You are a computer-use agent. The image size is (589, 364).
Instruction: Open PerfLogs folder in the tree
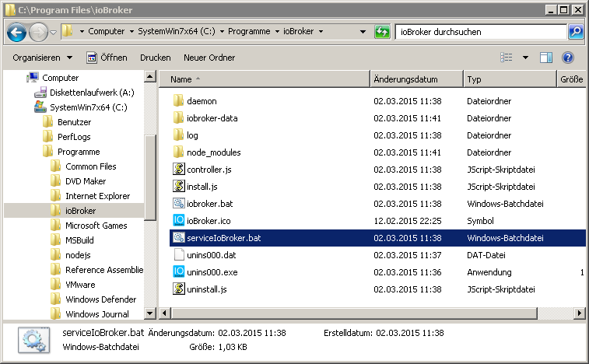tap(74, 137)
